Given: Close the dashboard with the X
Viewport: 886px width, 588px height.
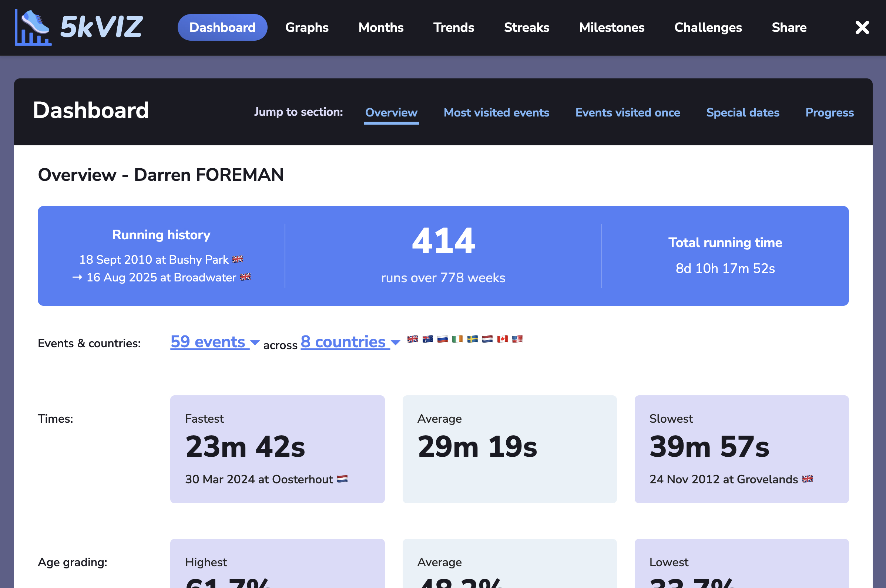Looking at the screenshot, I should 862,27.
